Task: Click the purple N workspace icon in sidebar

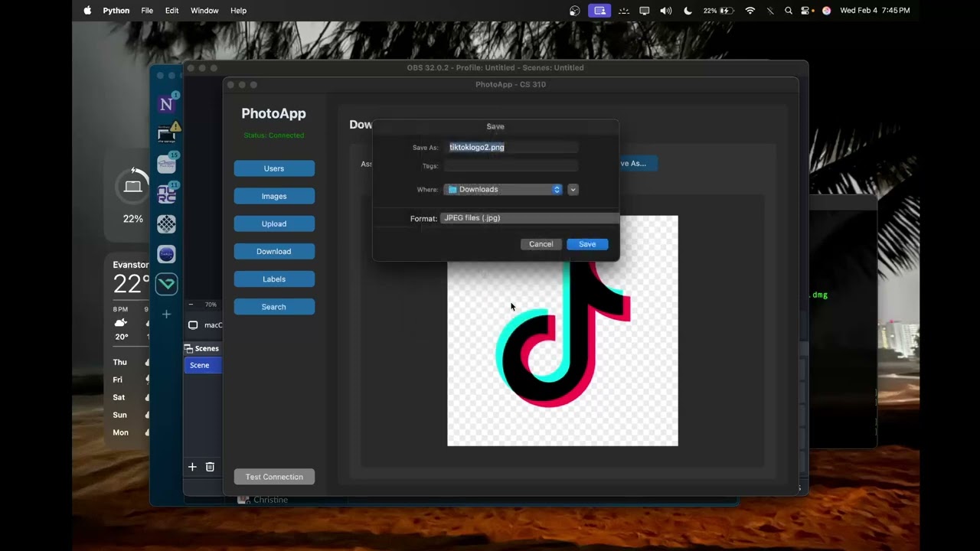Action: pos(166,105)
